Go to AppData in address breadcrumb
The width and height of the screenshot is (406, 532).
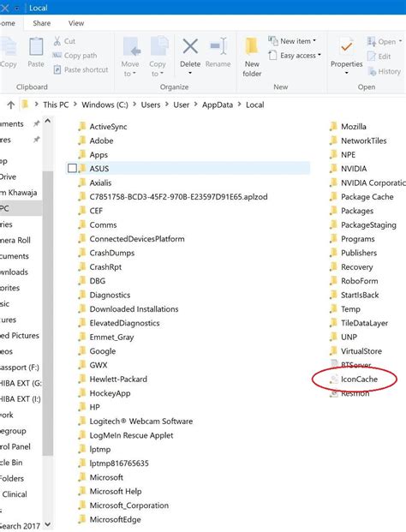click(x=218, y=105)
